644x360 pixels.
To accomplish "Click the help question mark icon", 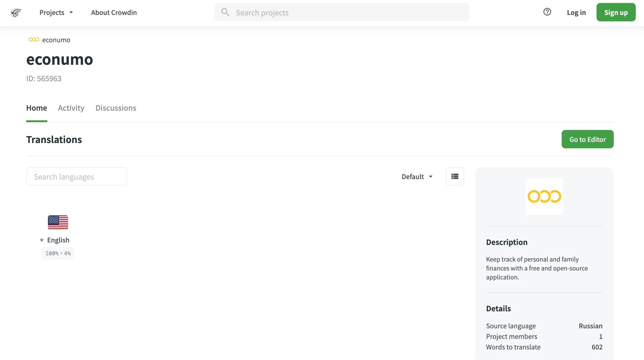I will tap(547, 12).
